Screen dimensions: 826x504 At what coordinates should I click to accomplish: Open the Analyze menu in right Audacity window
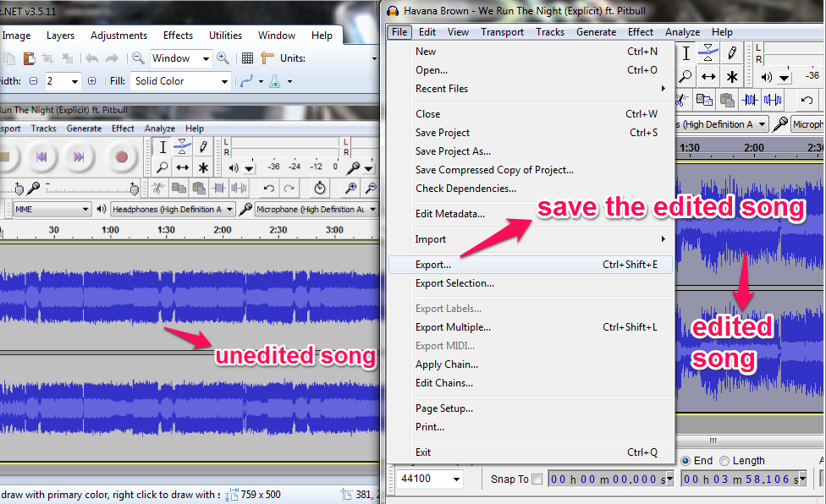[x=682, y=32]
